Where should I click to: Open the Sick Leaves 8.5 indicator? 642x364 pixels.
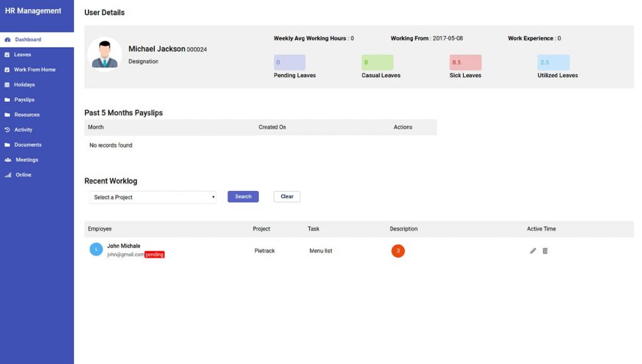click(x=465, y=62)
